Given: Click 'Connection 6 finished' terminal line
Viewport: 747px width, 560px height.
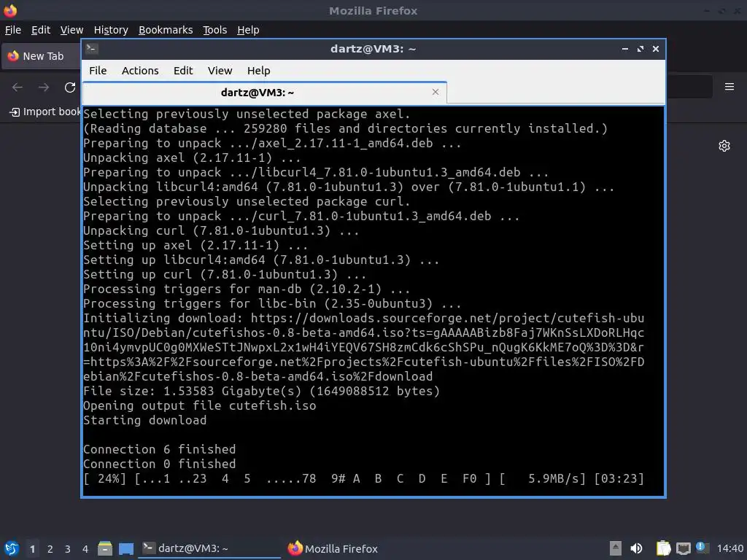Looking at the screenshot, I should pos(160,449).
